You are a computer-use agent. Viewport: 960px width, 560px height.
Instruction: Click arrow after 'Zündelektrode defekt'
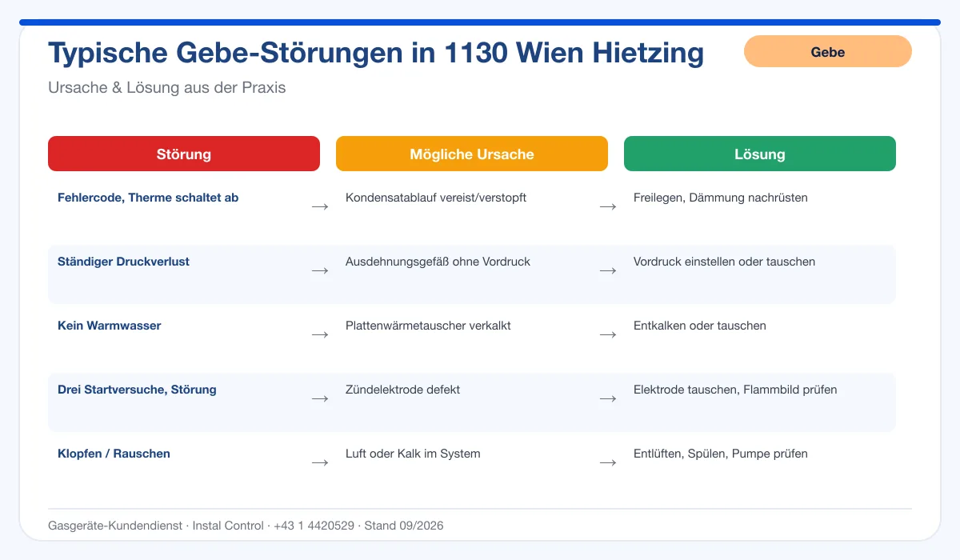pyautogui.click(x=608, y=398)
